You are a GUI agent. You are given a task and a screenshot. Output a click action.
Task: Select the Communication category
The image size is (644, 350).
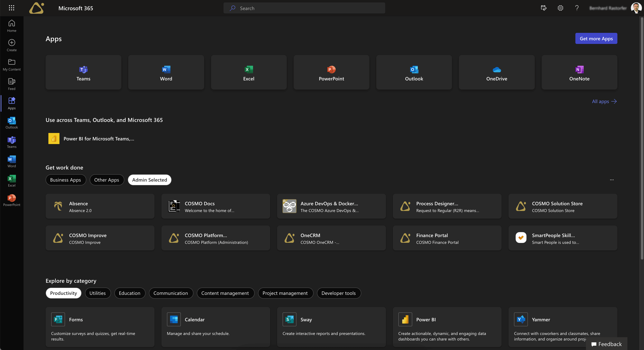point(171,293)
